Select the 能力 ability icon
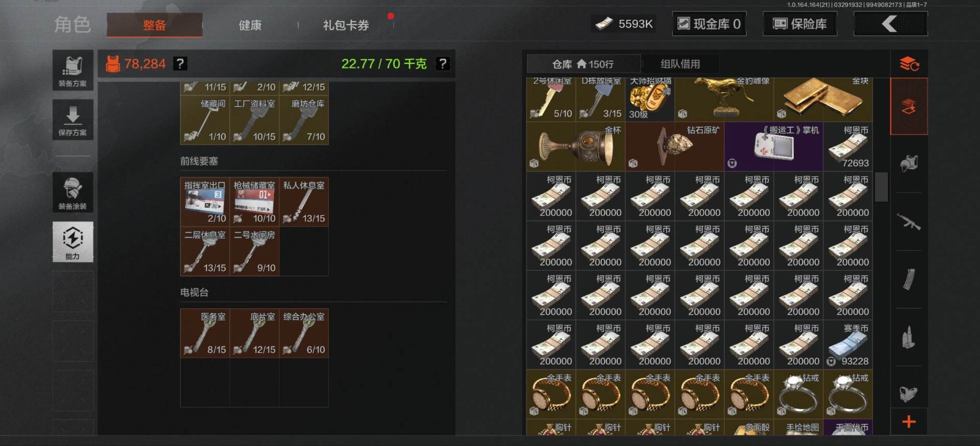 pyautogui.click(x=72, y=242)
